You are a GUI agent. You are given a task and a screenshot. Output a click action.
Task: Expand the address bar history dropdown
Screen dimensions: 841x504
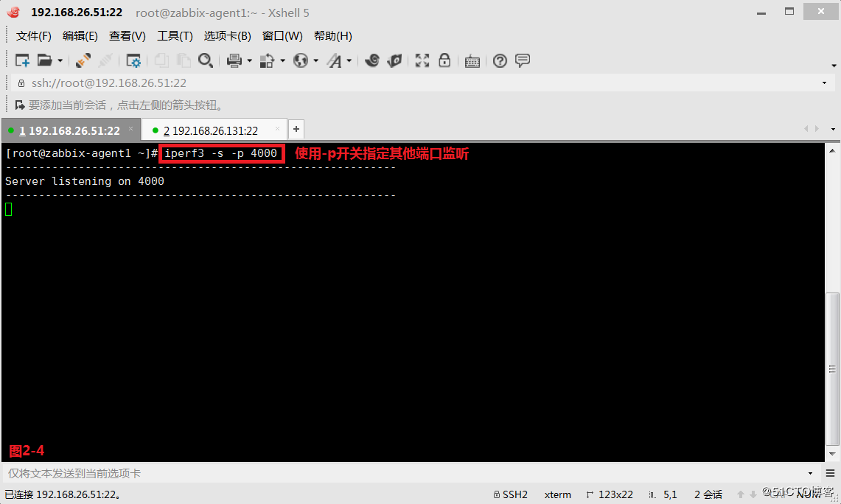click(x=824, y=83)
